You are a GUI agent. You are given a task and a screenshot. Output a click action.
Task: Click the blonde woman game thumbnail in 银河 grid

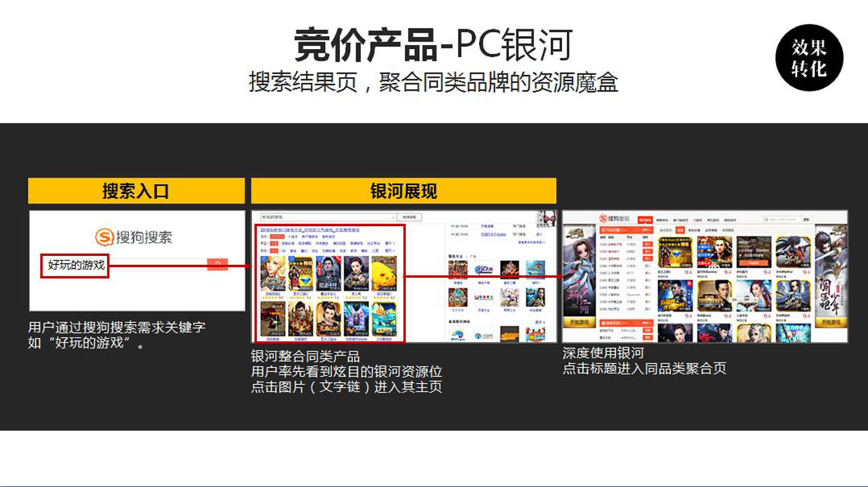(x=273, y=274)
